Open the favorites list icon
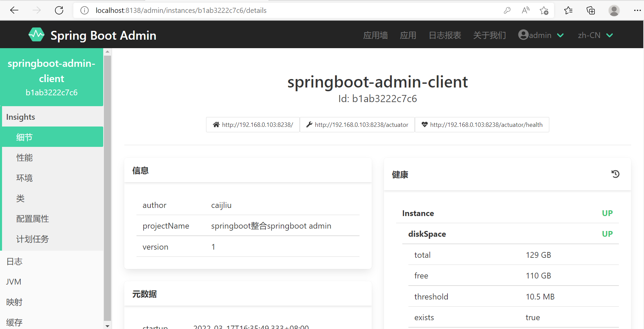 568,11
